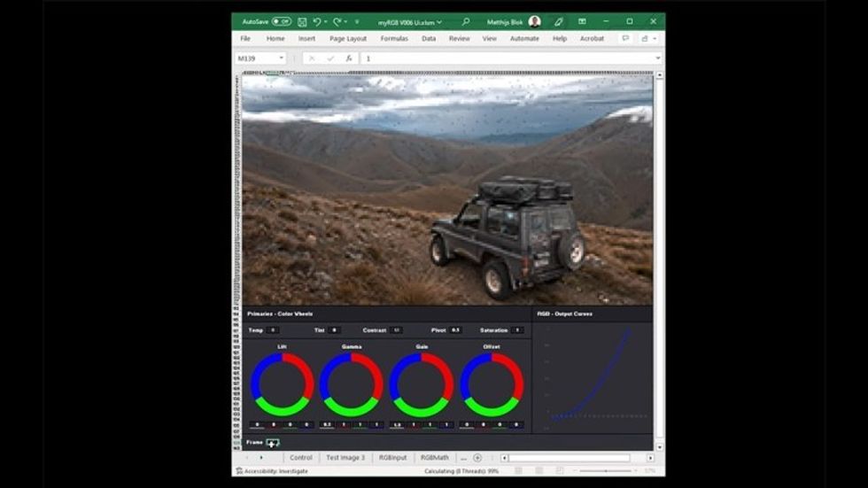The height and width of the screenshot is (488, 868).
Task: Click the Enter checkmark formula icon
Action: click(330, 58)
